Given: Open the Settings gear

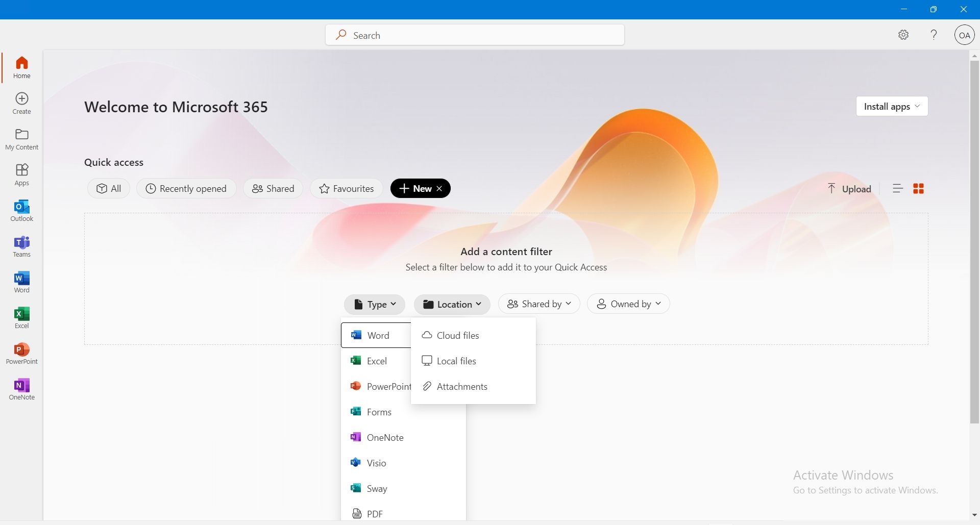Looking at the screenshot, I should click(903, 35).
